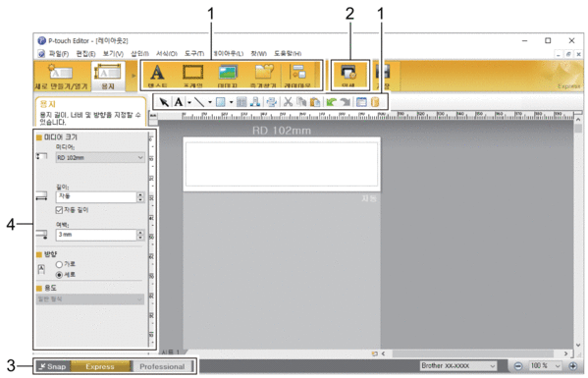Insert an image using the Image icon

click(x=228, y=74)
